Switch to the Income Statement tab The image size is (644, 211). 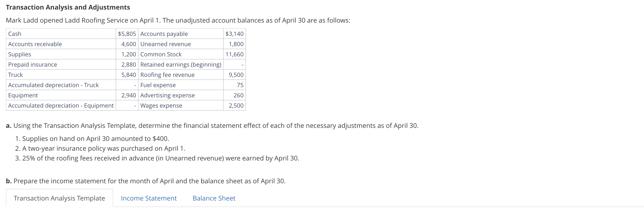tap(149, 198)
